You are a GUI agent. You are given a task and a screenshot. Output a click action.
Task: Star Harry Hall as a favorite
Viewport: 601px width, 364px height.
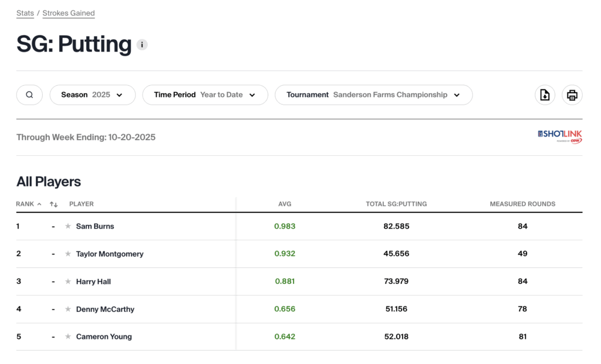pyautogui.click(x=68, y=281)
